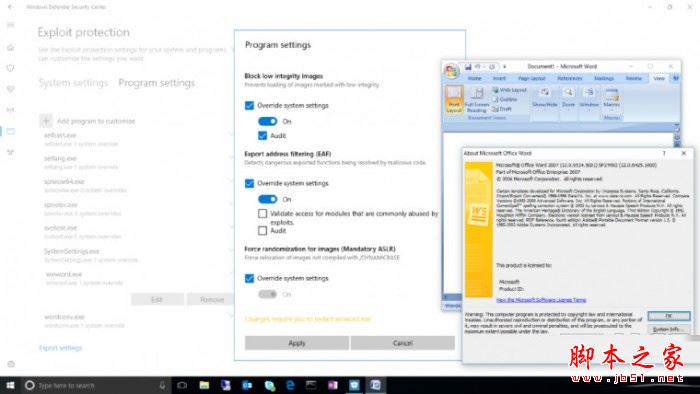This screenshot has width=700, height=394.
Task: Uncheck Override for Block low integrity images
Action: pyautogui.click(x=249, y=105)
